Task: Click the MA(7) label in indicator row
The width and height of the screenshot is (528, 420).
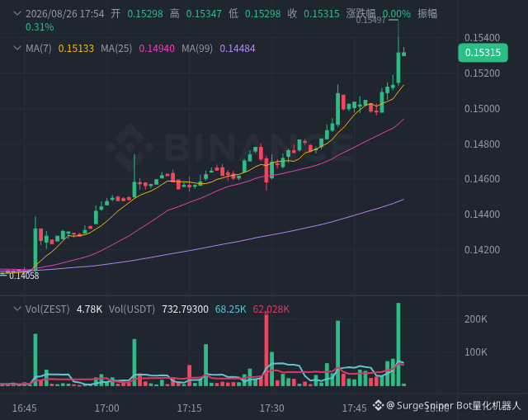Action: point(39,49)
